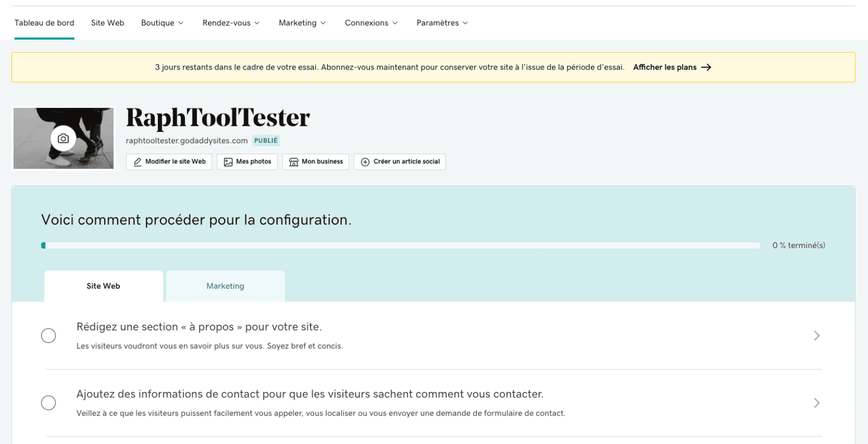Click the site profile photo thumbnail

[63, 138]
